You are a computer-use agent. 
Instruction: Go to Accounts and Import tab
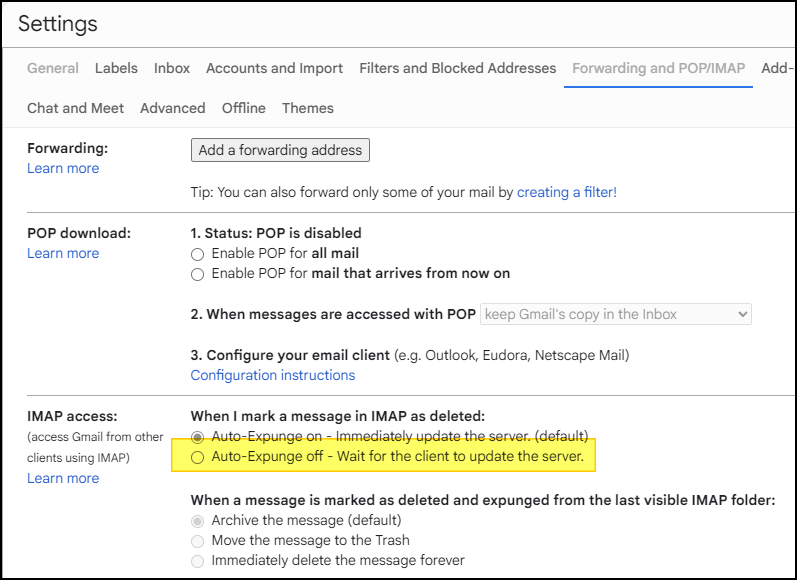click(274, 68)
